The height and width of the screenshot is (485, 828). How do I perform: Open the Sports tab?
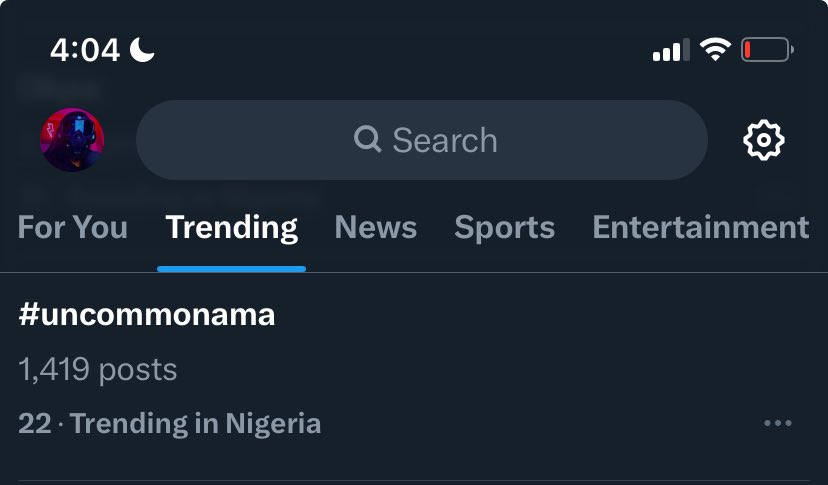[505, 228]
